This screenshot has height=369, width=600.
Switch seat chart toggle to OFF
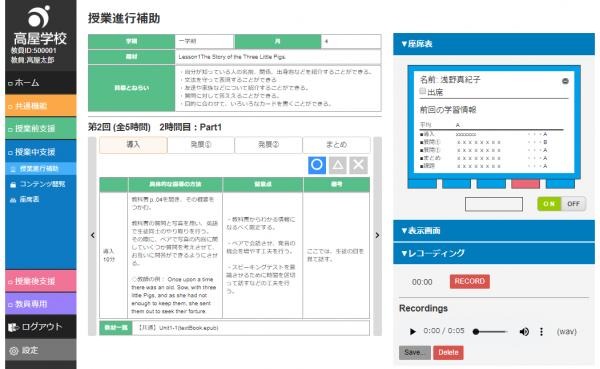coord(573,204)
